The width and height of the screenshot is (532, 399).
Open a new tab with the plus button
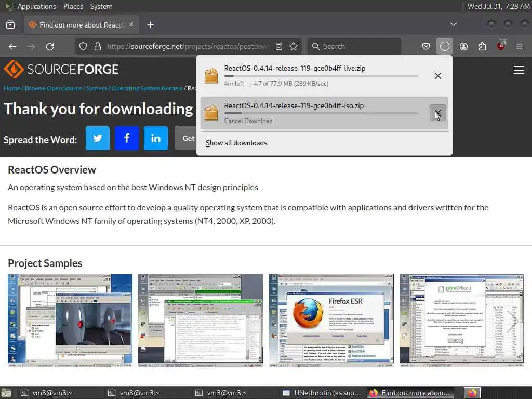pos(151,25)
